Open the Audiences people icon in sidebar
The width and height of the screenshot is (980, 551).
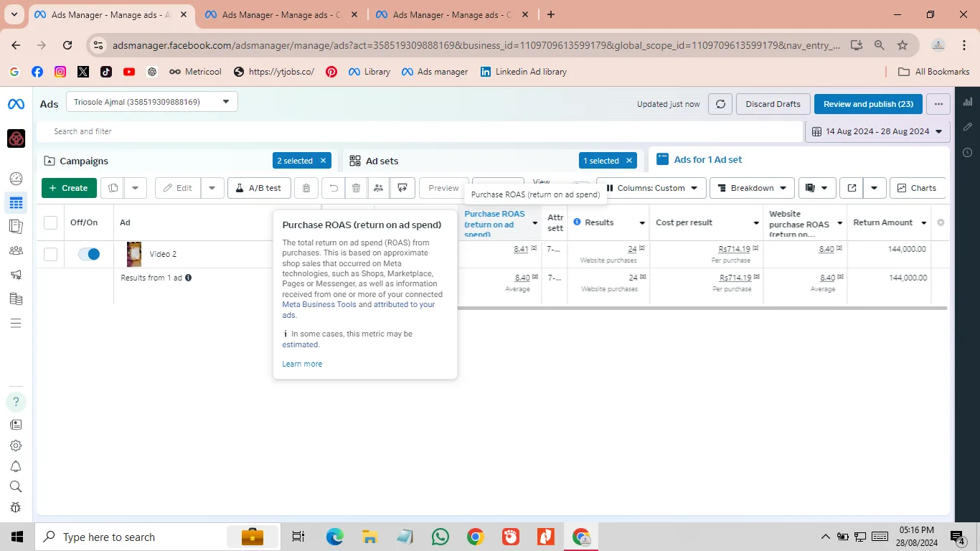(x=16, y=250)
